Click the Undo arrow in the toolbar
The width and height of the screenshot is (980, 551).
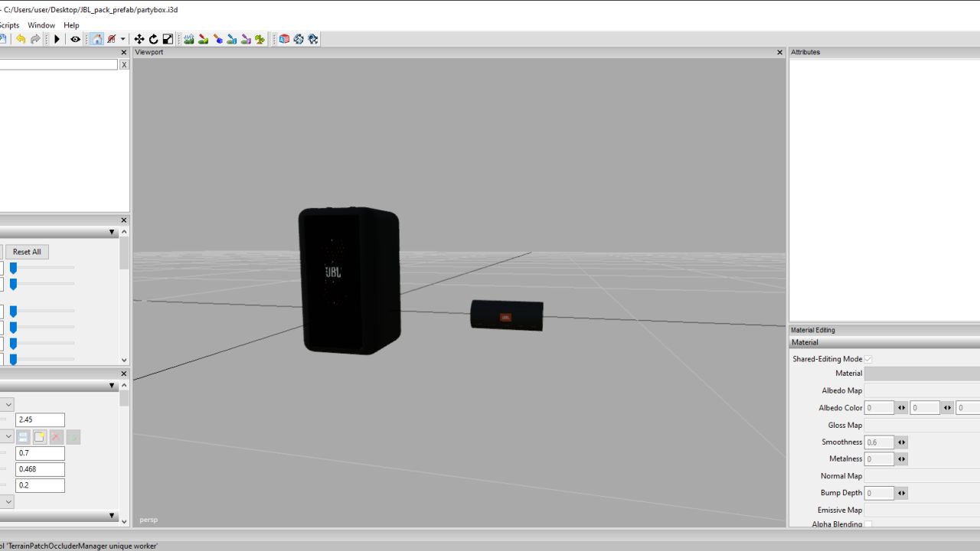(x=21, y=39)
